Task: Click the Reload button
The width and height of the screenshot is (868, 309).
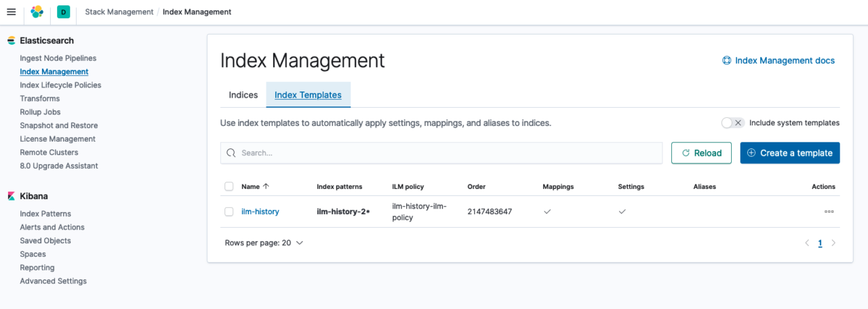Action: (701, 153)
